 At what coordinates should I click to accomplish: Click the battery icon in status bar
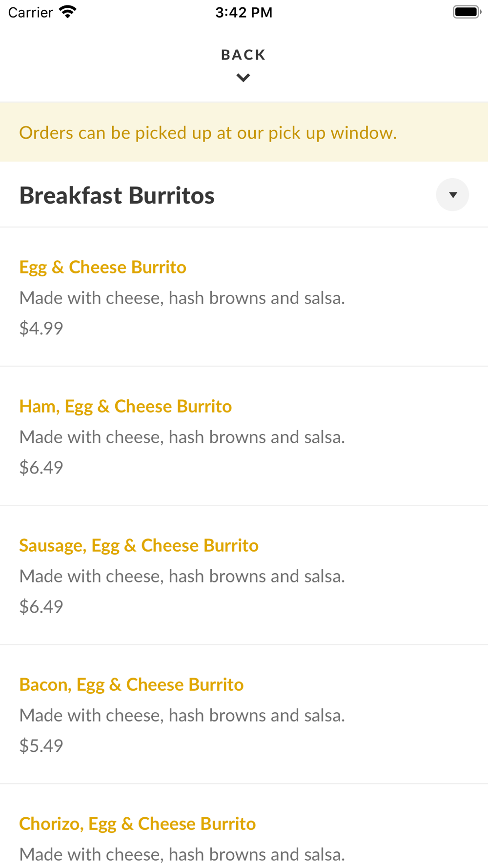point(467,12)
